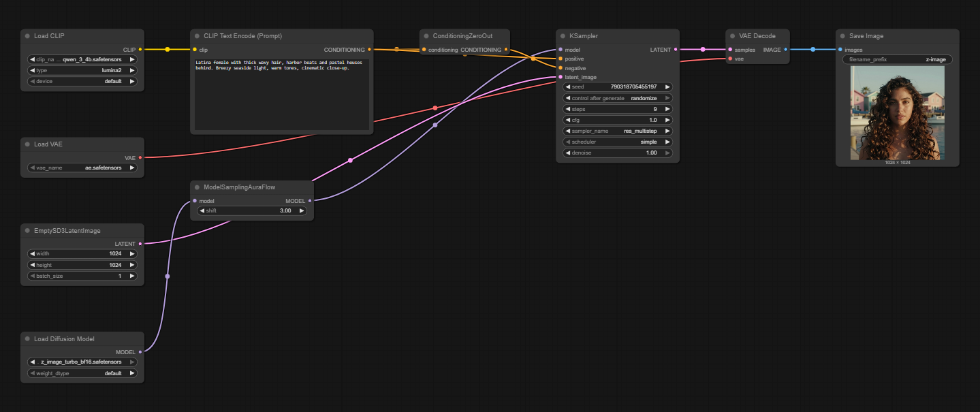Screen dimensions: 980x412
Task: Click CONDITIONING output socket on CLIP Text Encode
Action: (x=370, y=50)
